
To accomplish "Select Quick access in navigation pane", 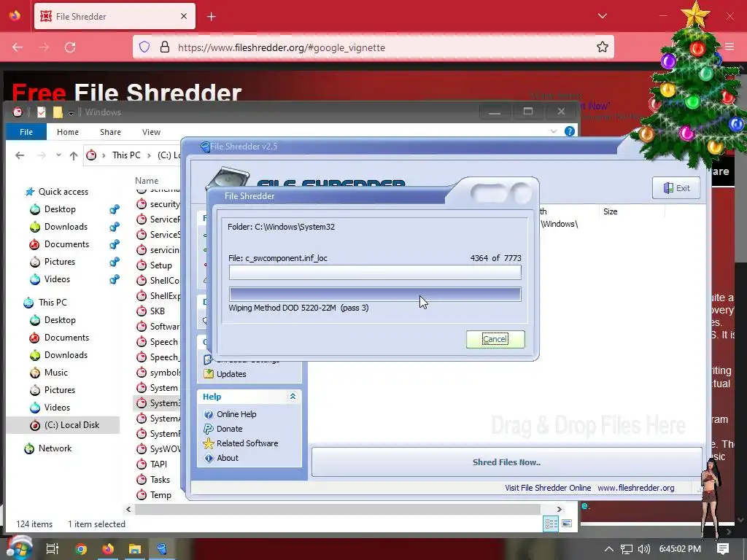I will point(63,192).
